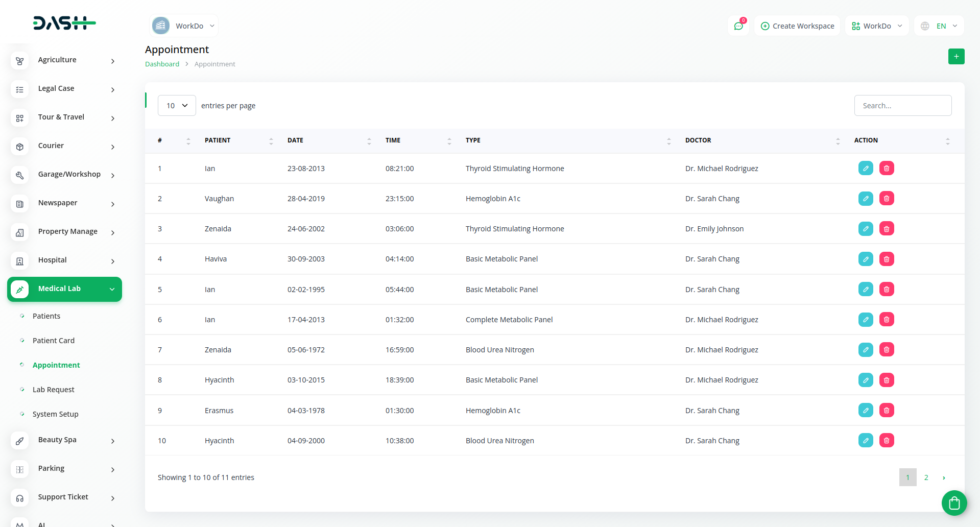Delete Haviva's appointment with trash icon
The image size is (980, 527).
(x=887, y=259)
